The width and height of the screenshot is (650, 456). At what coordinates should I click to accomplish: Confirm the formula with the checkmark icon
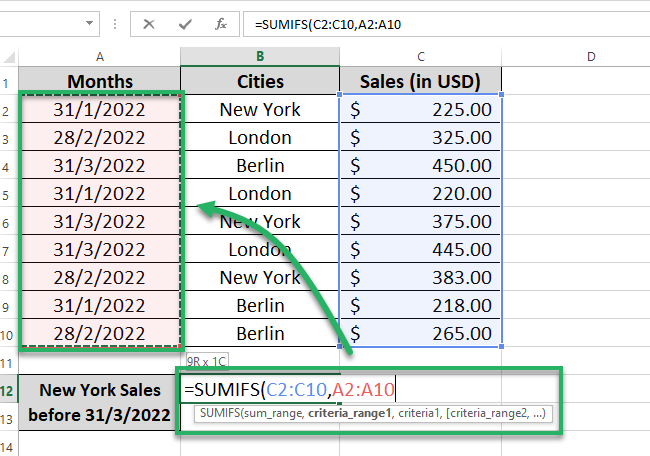(185, 24)
